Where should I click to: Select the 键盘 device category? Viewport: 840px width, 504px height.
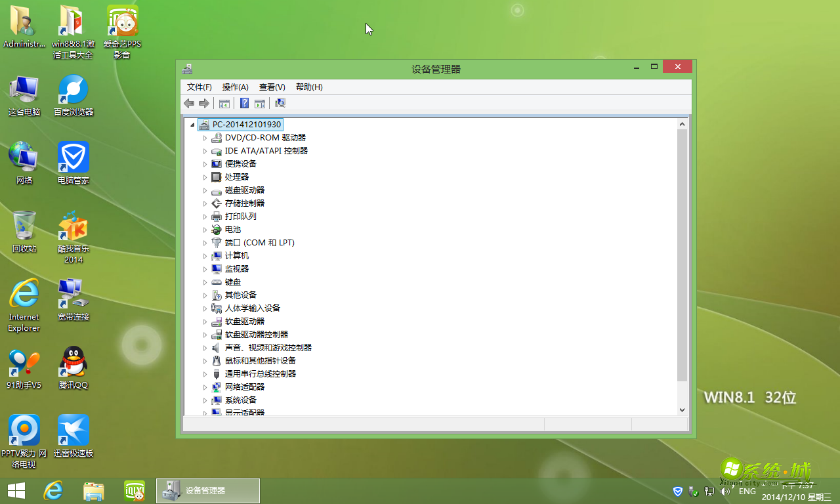(232, 282)
